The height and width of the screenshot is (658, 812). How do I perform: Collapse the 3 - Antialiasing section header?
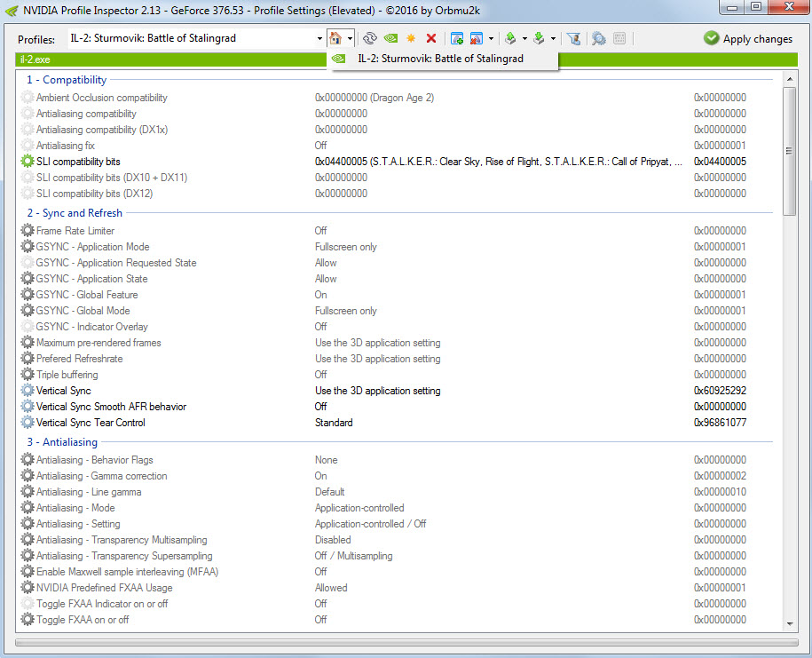pyautogui.click(x=62, y=442)
